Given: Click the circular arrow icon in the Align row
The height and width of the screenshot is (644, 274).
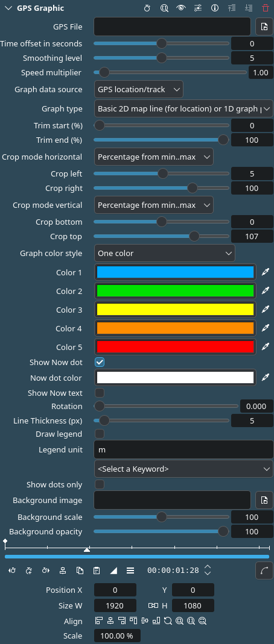Looking at the screenshot, I should 168,621.
